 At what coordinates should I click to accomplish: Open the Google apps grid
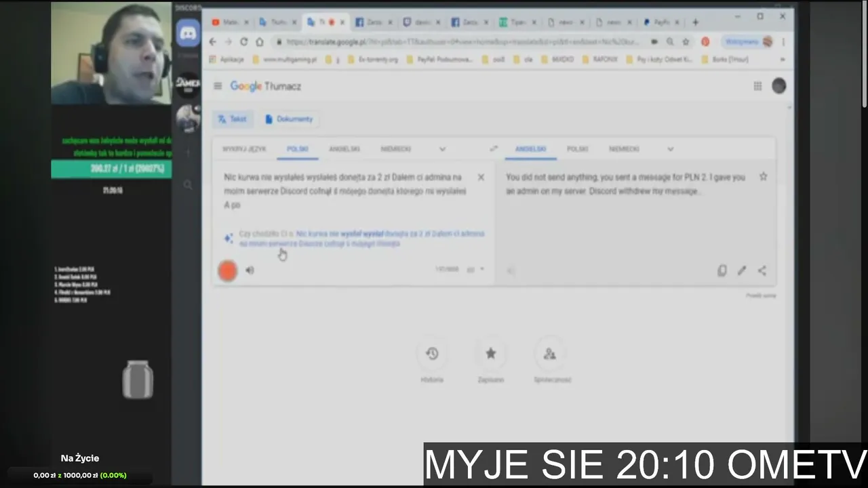tap(757, 86)
